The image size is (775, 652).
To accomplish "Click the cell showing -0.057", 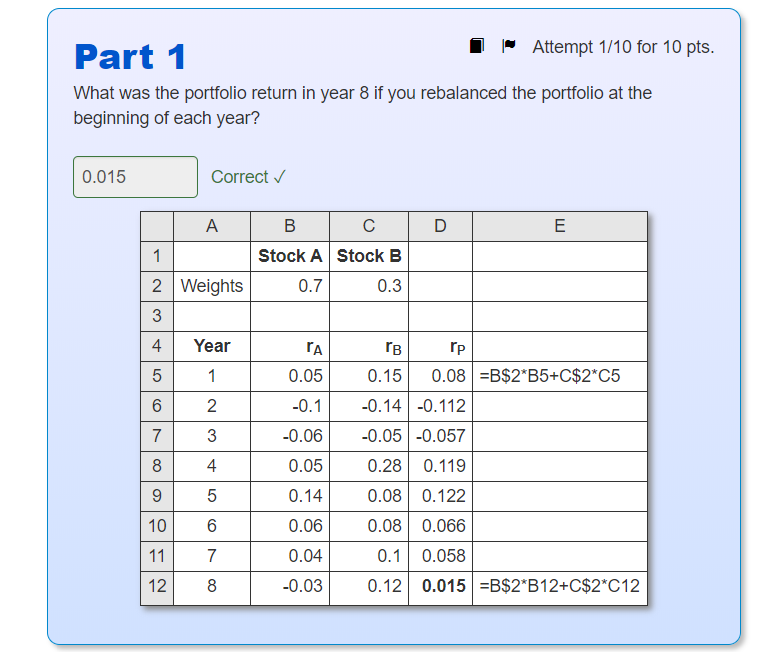I will click(440, 436).
